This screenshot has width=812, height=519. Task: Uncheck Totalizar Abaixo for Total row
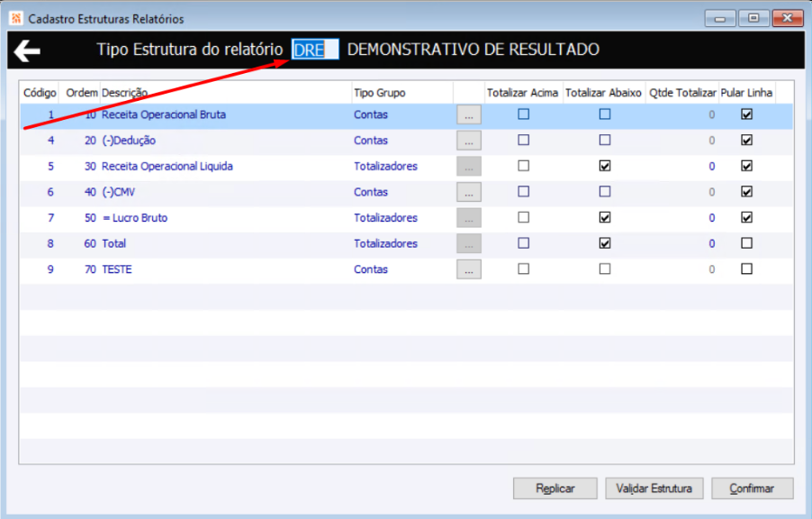(605, 243)
